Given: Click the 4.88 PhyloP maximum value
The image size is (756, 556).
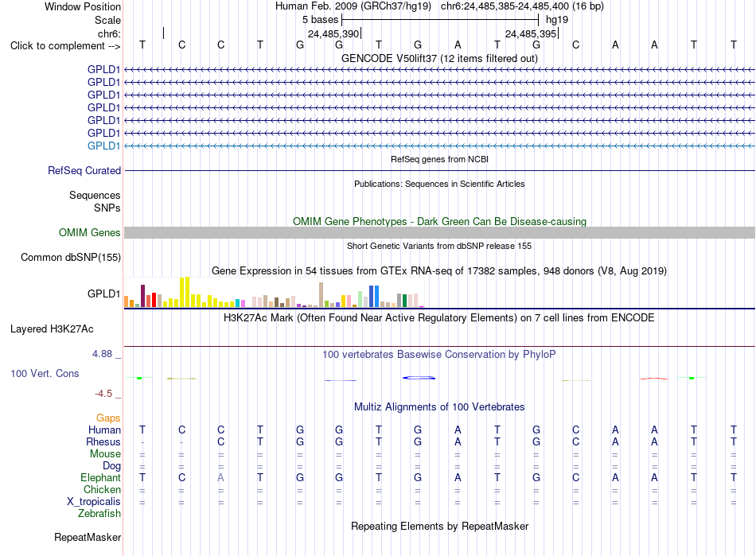Looking at the screenshot, I should 102,354.
